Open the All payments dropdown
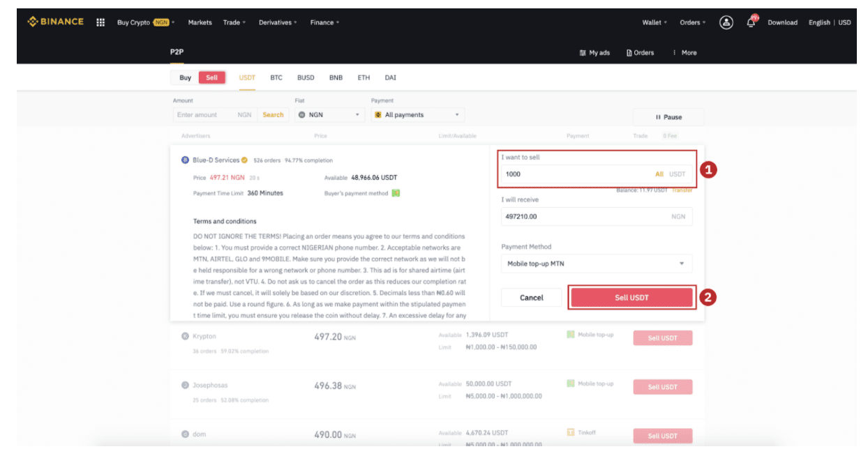Screen dimensions: 868x456 (417, 115)
